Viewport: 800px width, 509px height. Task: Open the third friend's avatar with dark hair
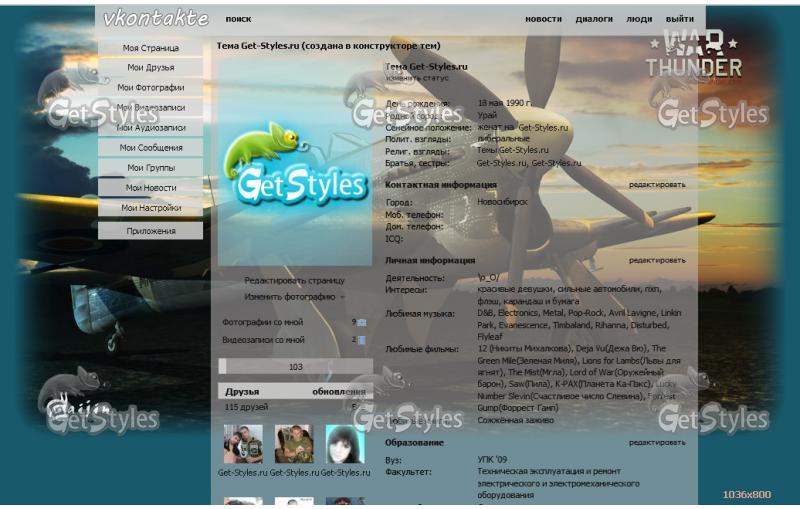[345, 444]
